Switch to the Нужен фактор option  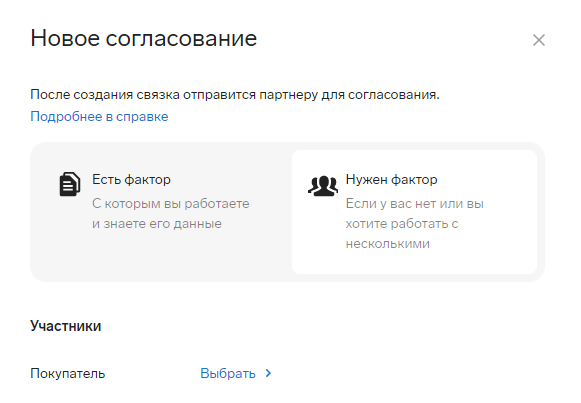[x=391, y=180]
